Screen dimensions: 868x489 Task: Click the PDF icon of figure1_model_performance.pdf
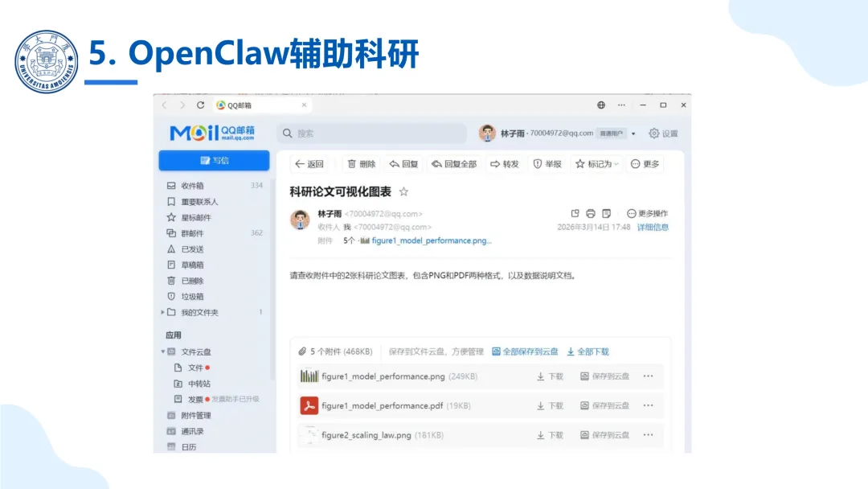click(x=309, y=406)
